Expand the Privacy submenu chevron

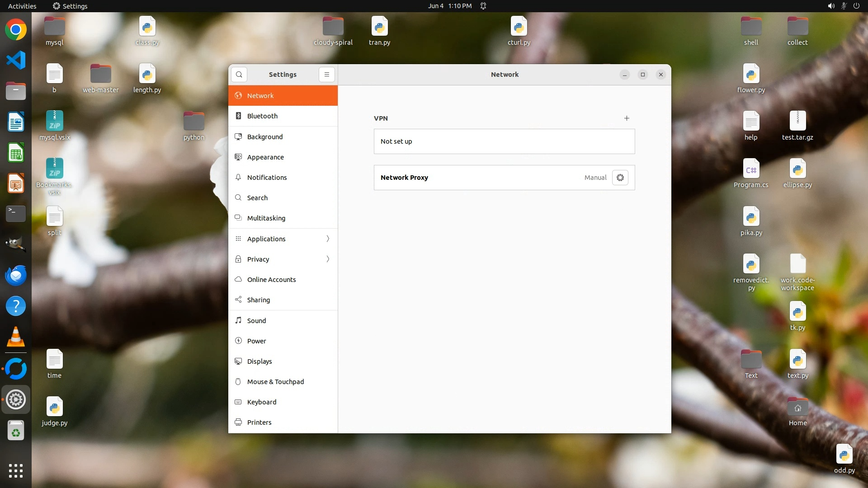tap(328, 259)
